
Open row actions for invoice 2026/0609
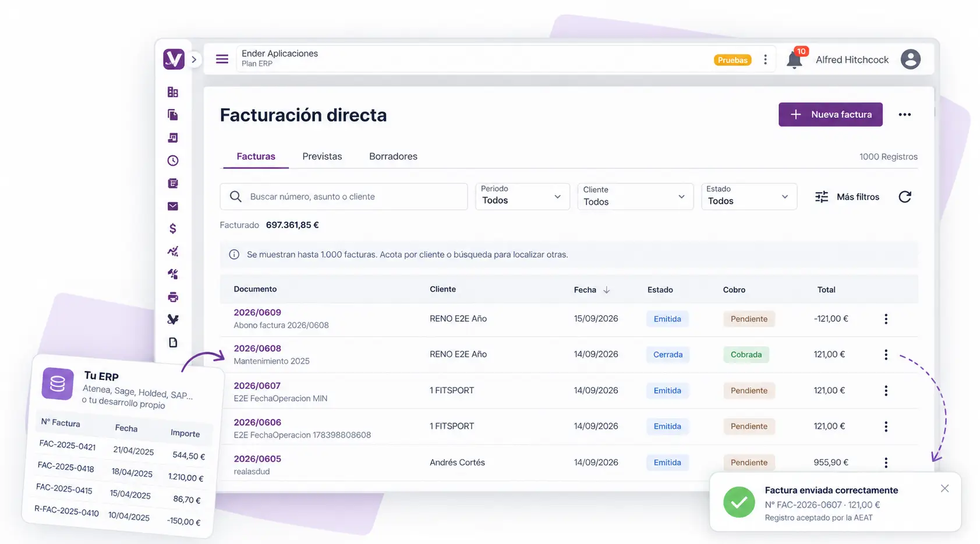click(886, 319)
